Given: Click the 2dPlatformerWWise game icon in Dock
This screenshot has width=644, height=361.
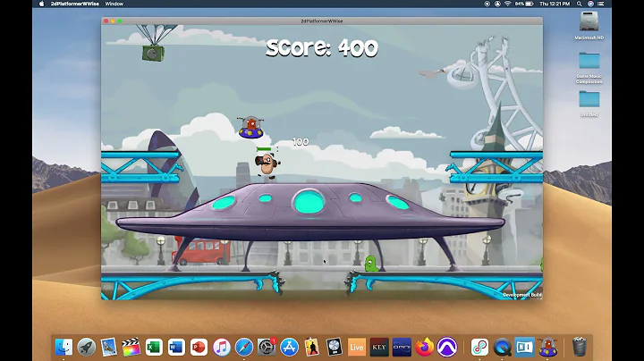Looking at the screenshot, I should [x=548, y=347].
